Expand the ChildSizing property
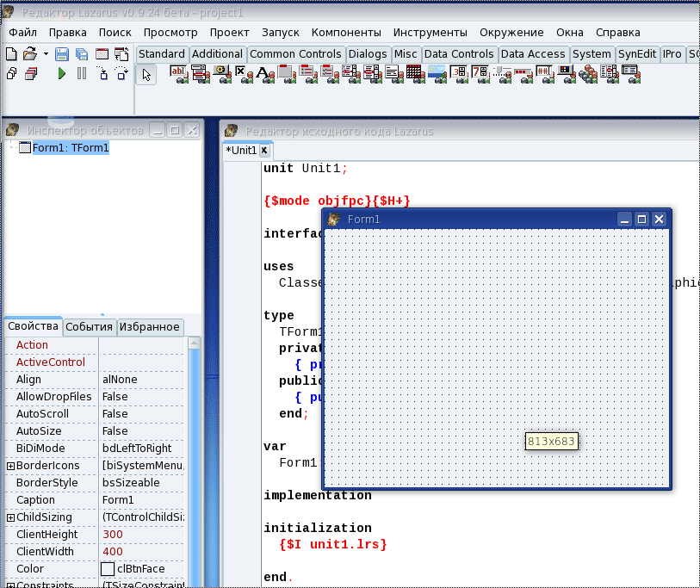The width and height of the screenshot is (700, 588). [x=10, y=517]
